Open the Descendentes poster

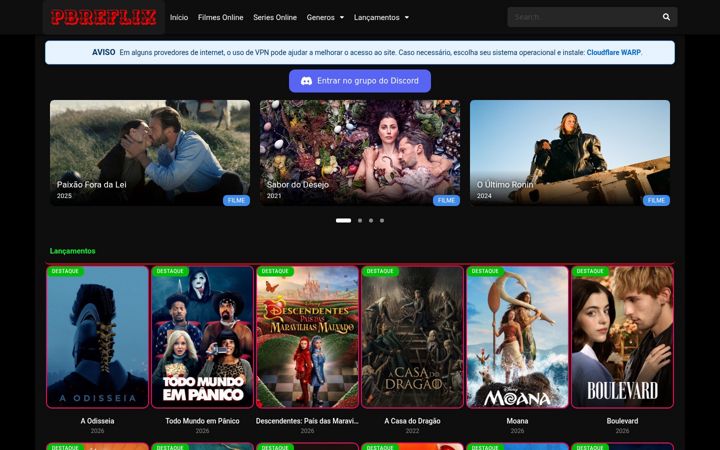click(x=307, y=337)
